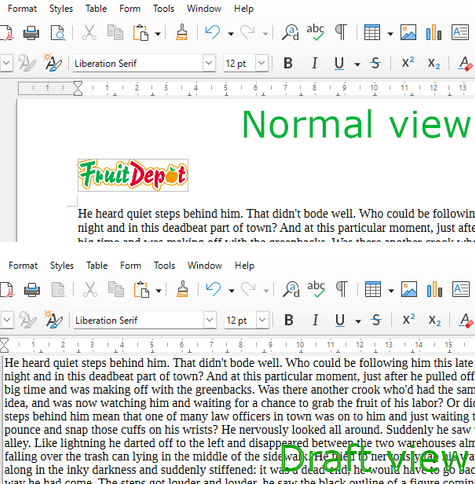Toggle Subscript in the Normal view window
The width and height of the screenshot is (475, 484).
[434, 63]
